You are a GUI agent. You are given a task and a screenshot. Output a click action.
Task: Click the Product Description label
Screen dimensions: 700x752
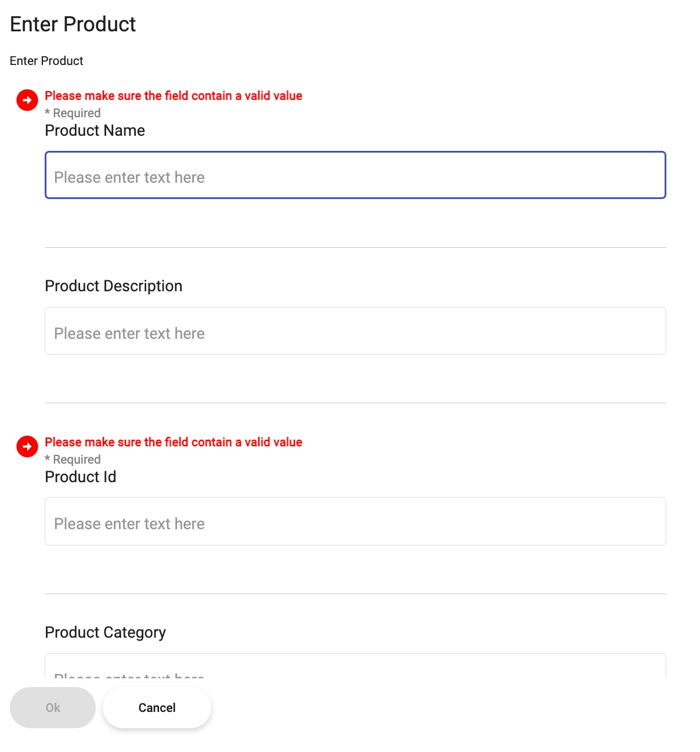(114, 286)
